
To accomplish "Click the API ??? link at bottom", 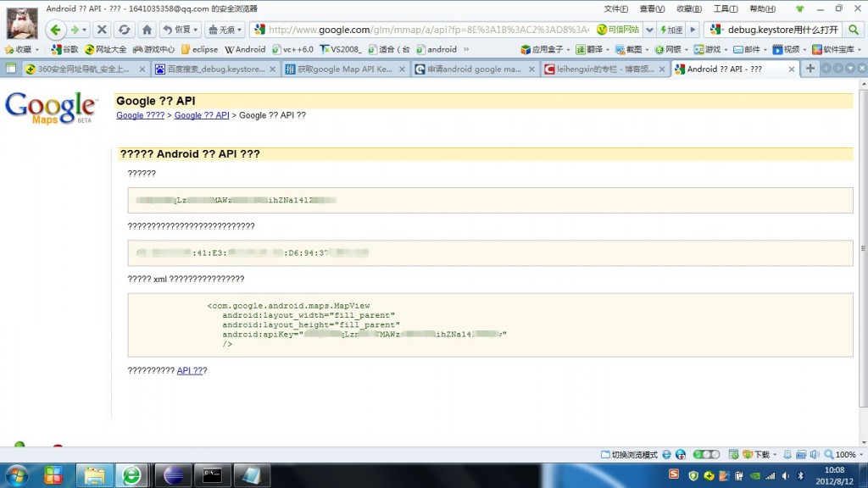I will [191, 370].
